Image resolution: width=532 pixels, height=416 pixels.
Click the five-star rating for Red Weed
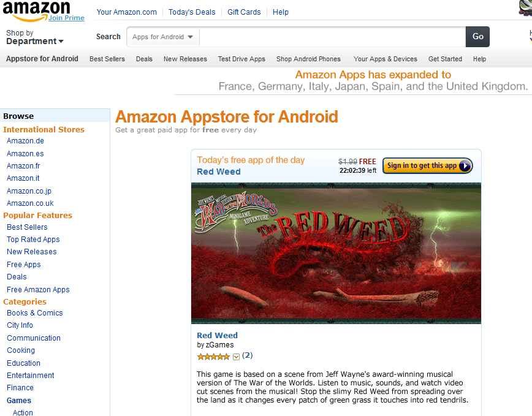(x=213, y=357)
